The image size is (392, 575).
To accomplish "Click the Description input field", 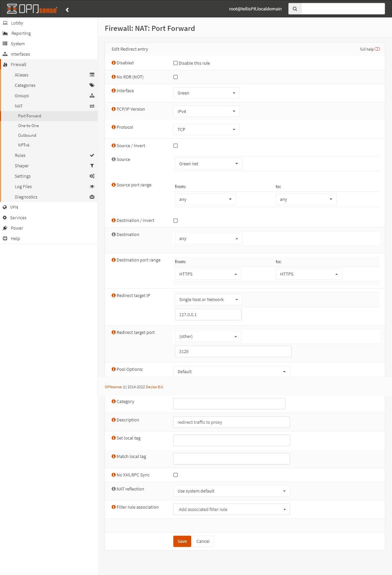I will point(231,422).
